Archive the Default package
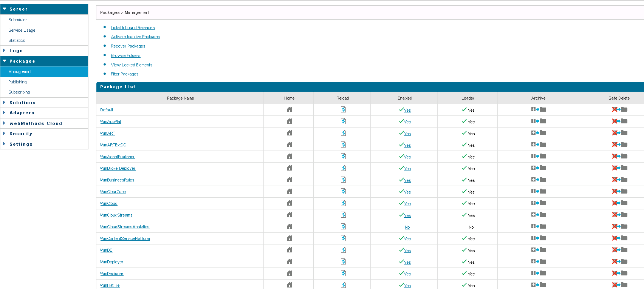 [x=539, y=109]
